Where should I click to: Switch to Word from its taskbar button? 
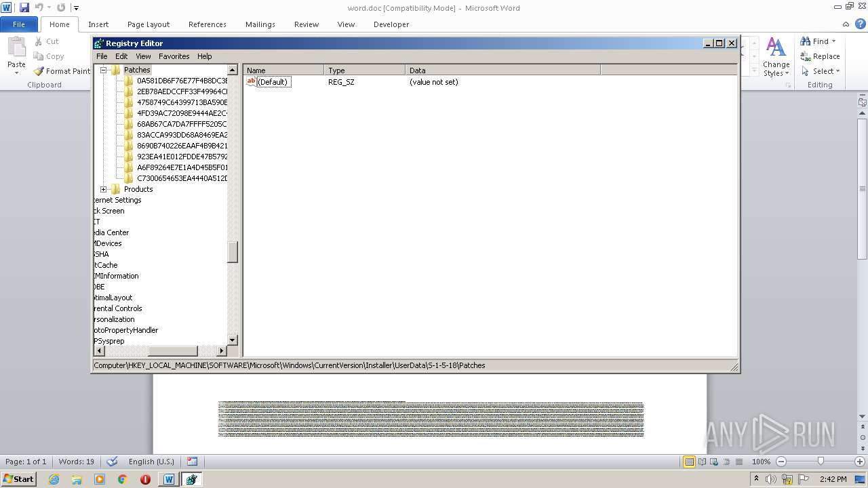click(169, 479)
